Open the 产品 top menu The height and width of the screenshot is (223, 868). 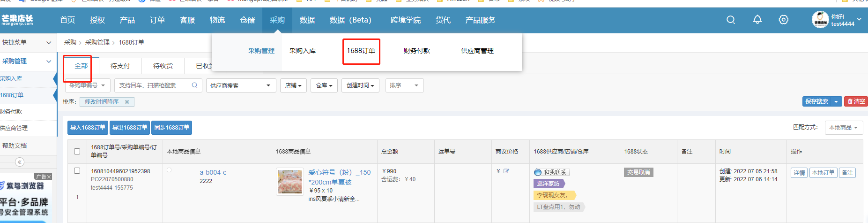[127, 20]
